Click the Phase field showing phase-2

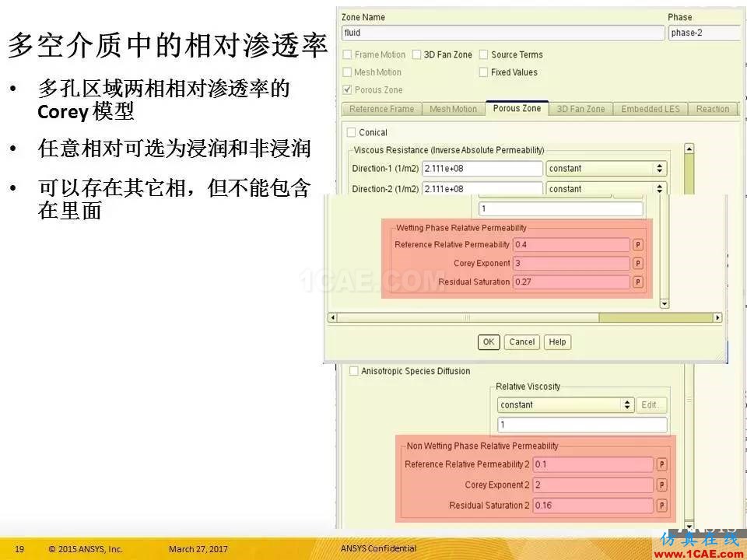(x=705, y=33)
